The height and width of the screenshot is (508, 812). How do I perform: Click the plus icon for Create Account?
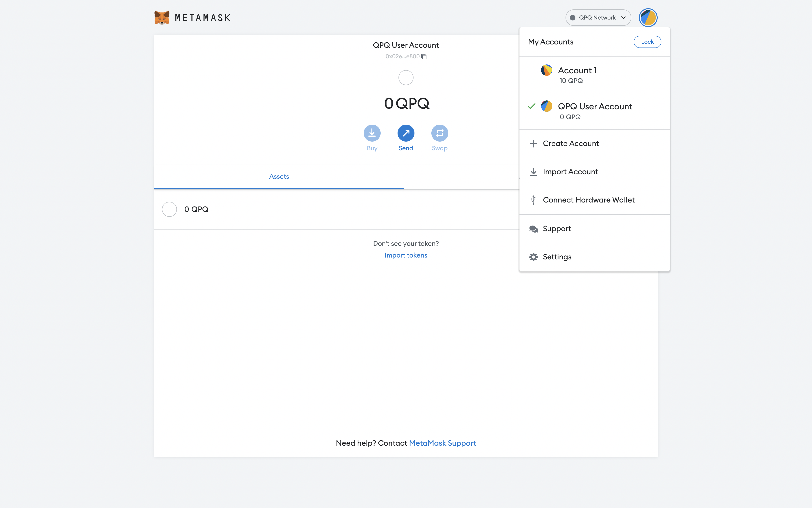pos(534,144)
